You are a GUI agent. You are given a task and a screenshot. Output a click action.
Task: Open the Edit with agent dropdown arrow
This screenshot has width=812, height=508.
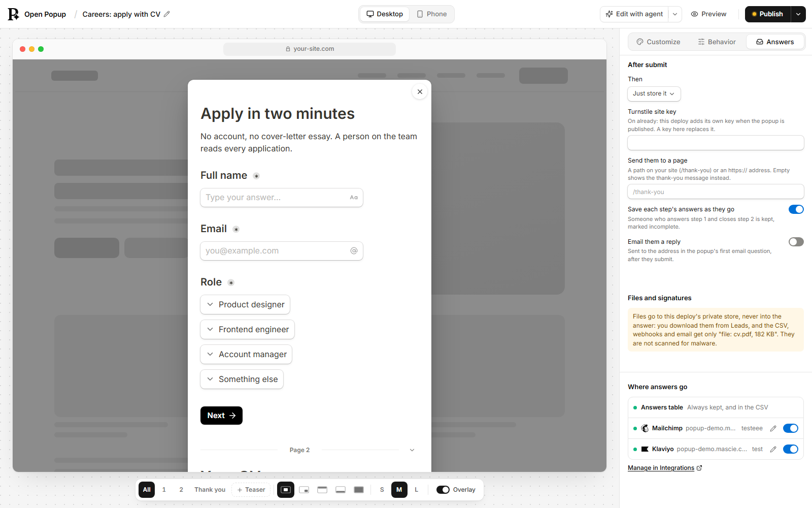(675, 14)
